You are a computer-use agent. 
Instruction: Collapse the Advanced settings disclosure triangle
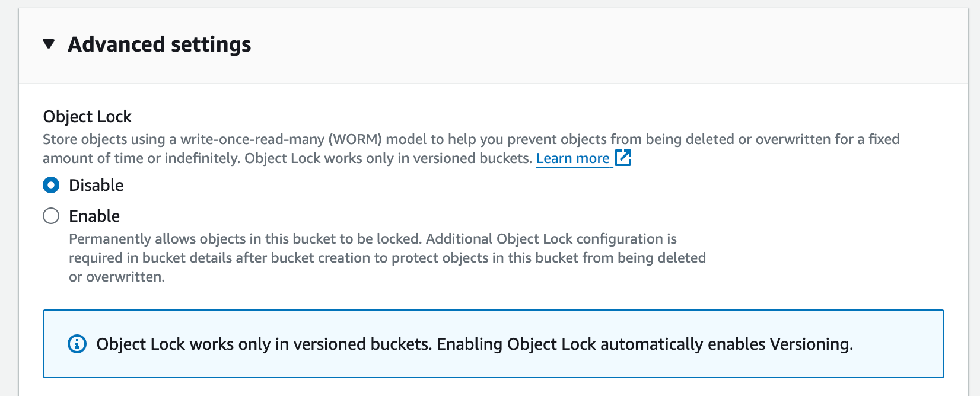point(49,44)
